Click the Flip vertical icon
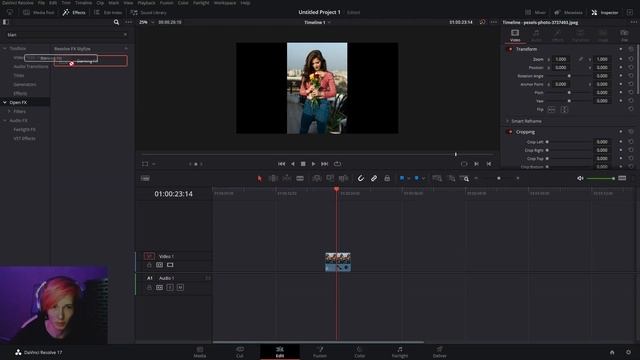Viewport: 640px width, 360px height. pos(564,109)
